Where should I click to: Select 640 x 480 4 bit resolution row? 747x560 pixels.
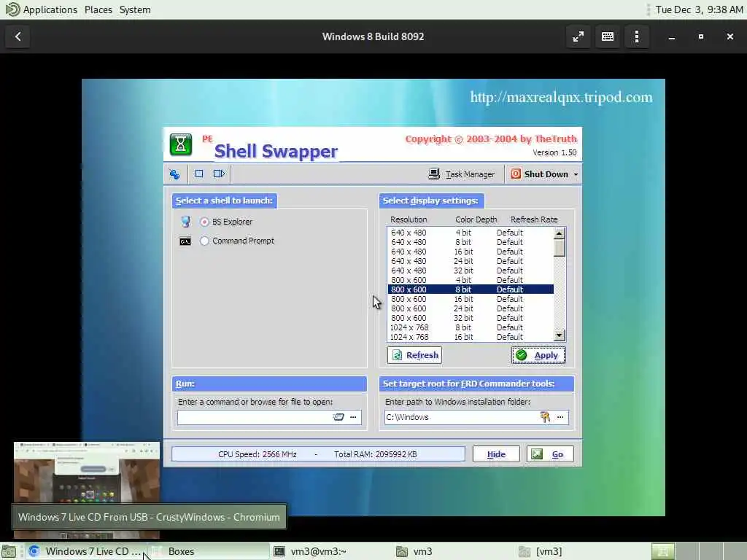471,233
